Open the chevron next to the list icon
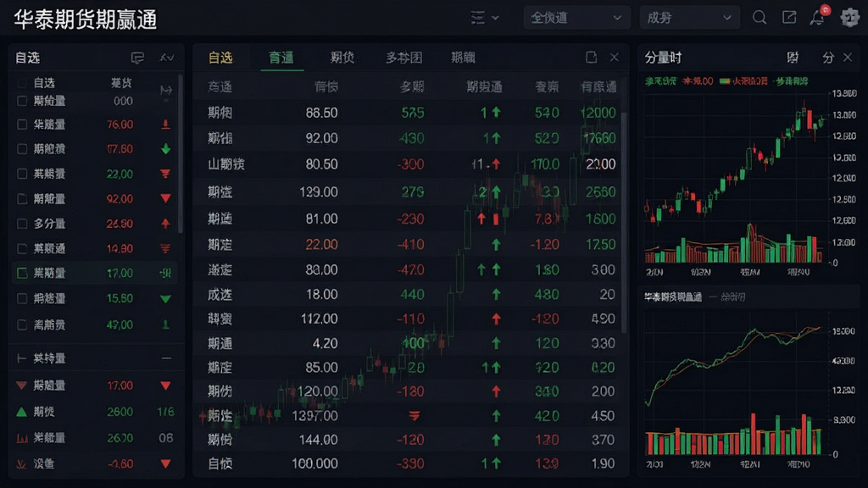The image size is (868, 488). tap(495, 18)
